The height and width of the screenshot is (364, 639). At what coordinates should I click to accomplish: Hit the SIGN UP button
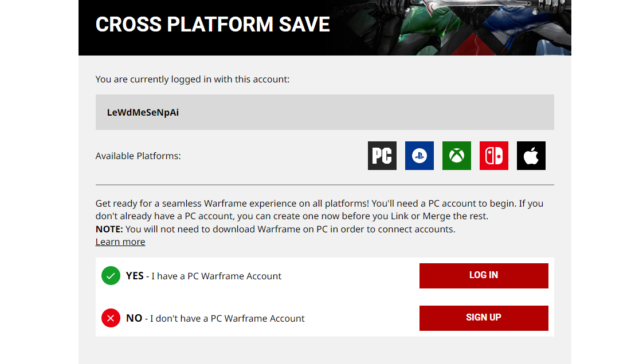point(484,318)
